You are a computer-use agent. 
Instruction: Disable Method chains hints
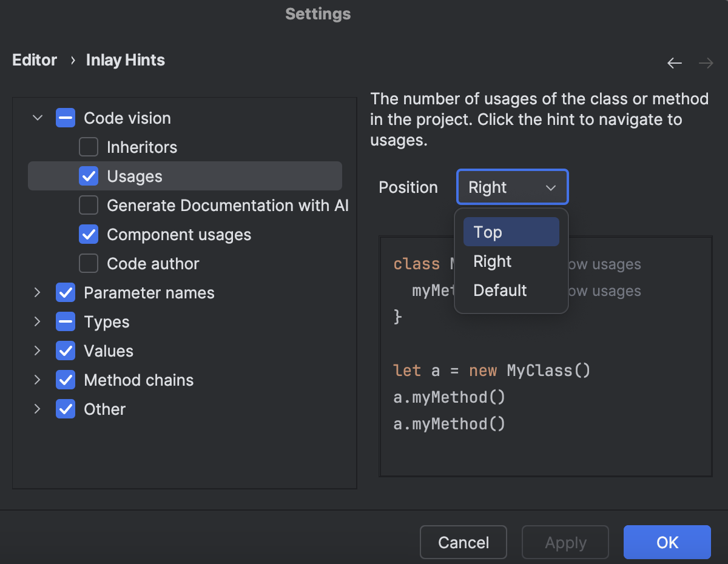(65, 380)
